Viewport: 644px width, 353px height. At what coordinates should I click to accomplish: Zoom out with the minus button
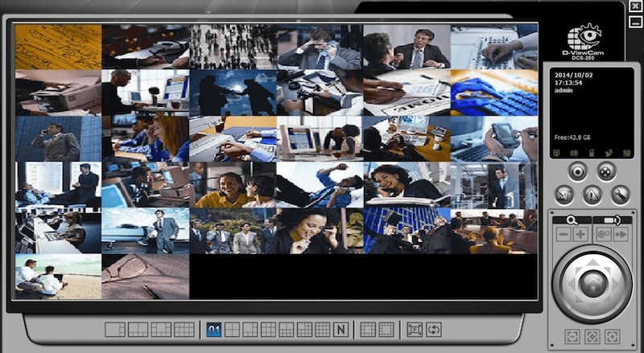coord(563,234)
